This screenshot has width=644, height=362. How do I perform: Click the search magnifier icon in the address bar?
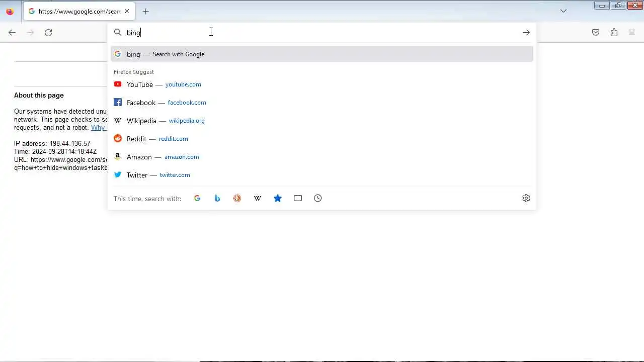click(x=118, y=33)
